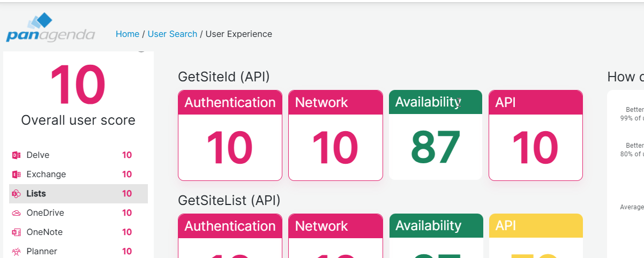The width and height of the screenshot is (644, 258).
Task: Select OneDrive in the service list
Action: tap(78, 213)
